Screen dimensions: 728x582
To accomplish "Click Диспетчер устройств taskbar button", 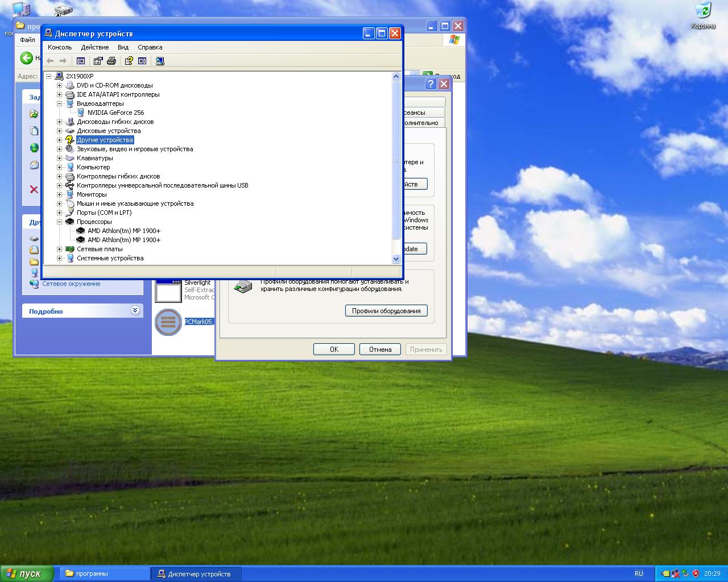I will (x=196, y=573).
